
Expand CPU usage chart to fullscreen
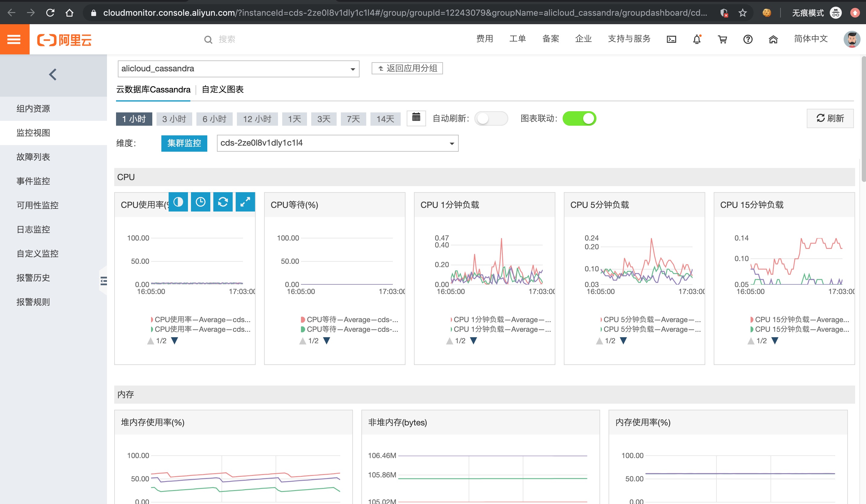245,202
